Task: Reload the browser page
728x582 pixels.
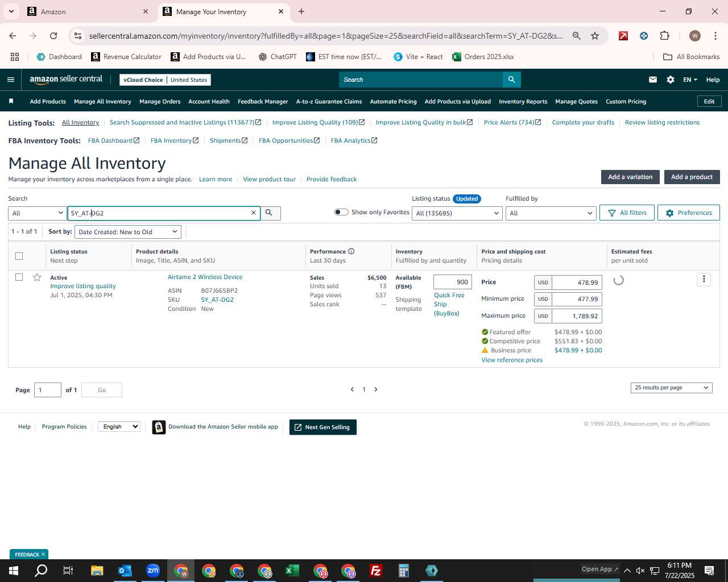Action: pos(53,36)
